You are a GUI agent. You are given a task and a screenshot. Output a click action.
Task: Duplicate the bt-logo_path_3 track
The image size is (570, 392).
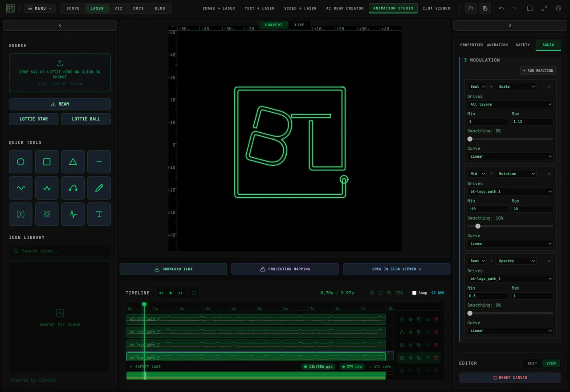pos(419,332)
